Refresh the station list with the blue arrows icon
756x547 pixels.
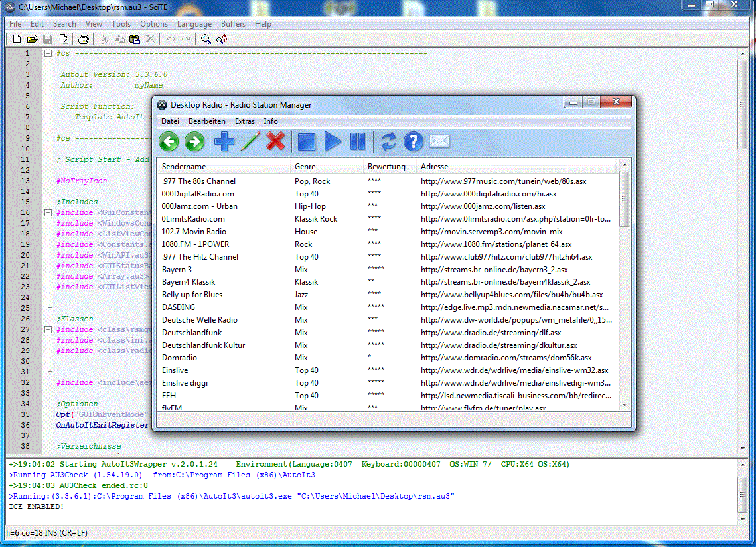coord(388,141)
